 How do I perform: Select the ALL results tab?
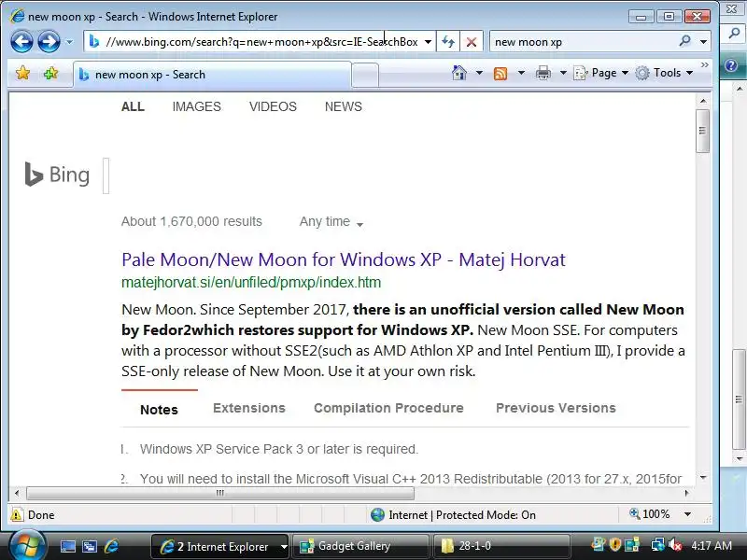[x=133, y=106]
